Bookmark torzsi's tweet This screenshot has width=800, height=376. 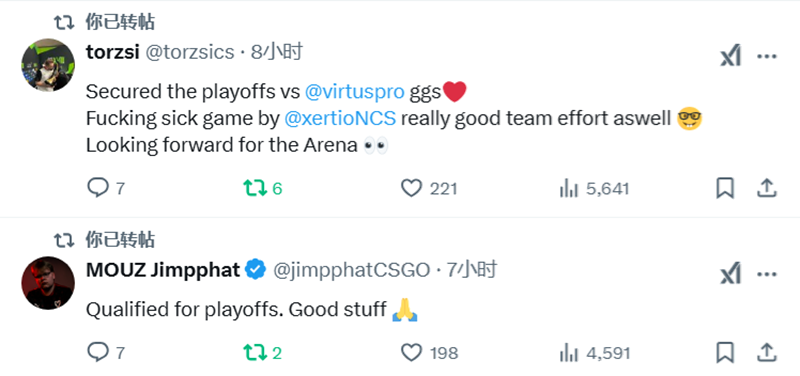725,188
